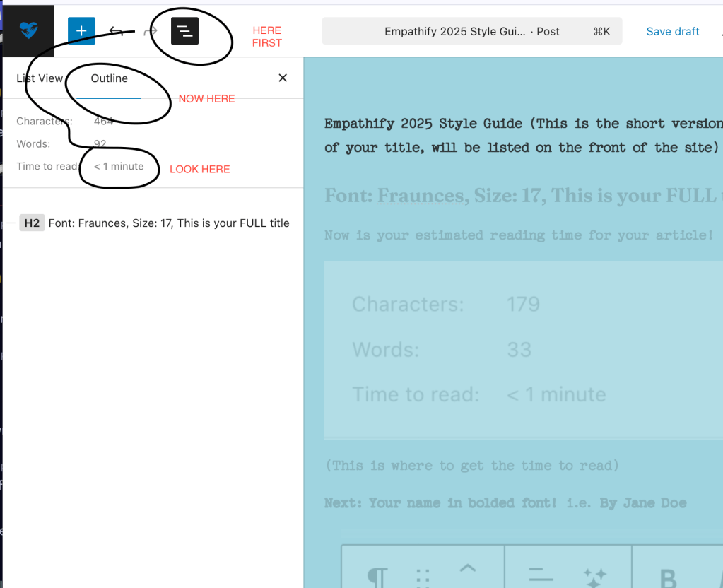723x588 pixels.
Task: Toggle bold formatting with B icon
Action: 667,577
